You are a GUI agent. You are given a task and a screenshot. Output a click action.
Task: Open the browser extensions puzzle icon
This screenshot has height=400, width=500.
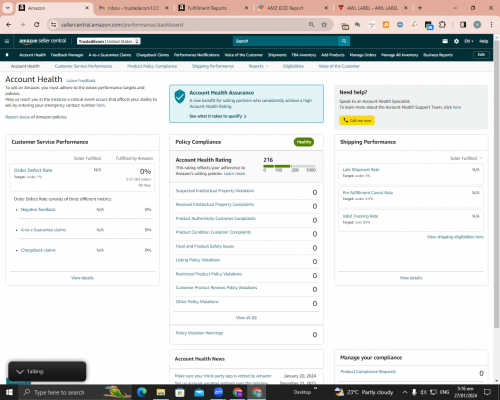[x=442, y=25]
